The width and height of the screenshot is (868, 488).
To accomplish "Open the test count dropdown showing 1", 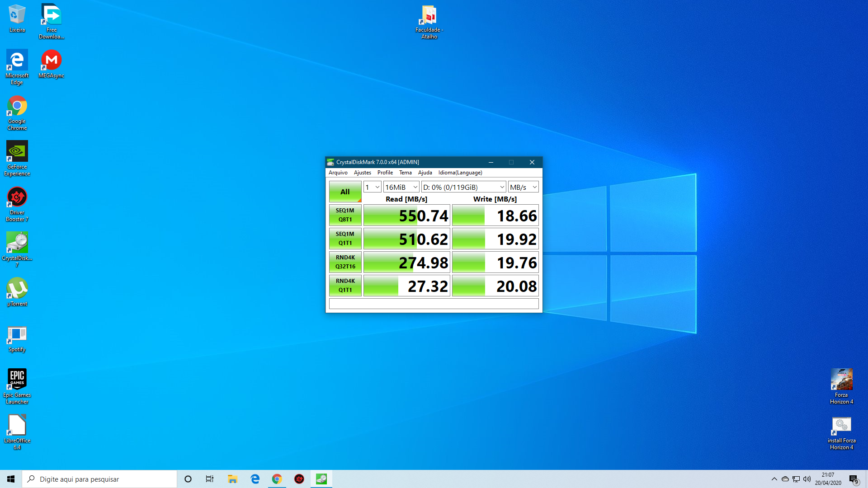I will point(373,187).
